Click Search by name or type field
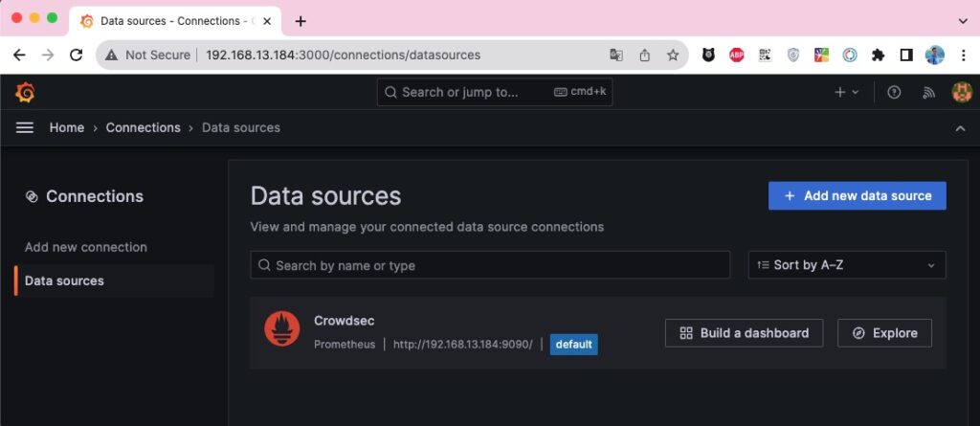The image size is (980, 426). pyautogui.click(x=490, y=265)
